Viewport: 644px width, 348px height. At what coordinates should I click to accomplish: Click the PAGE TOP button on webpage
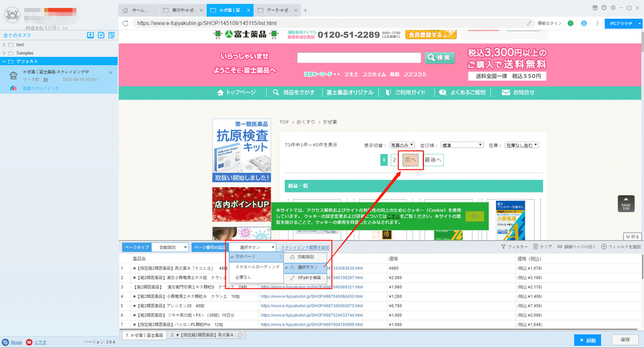coord(626,204)
